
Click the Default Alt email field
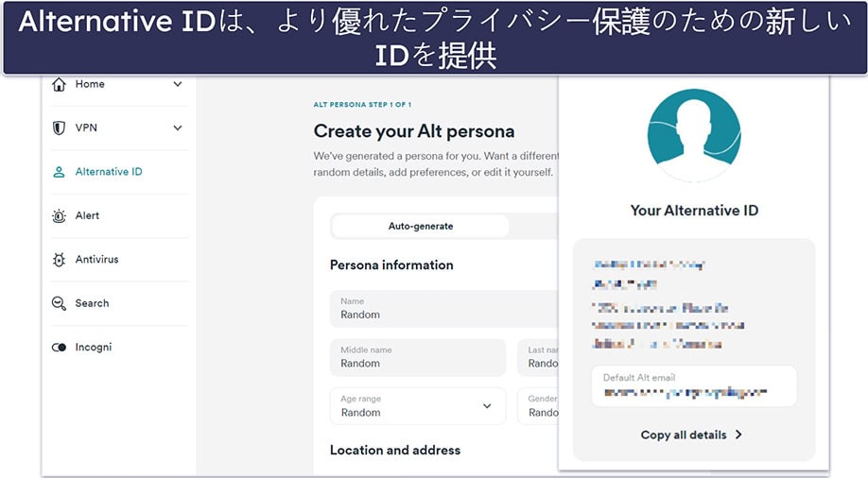[x=694, y=386]
